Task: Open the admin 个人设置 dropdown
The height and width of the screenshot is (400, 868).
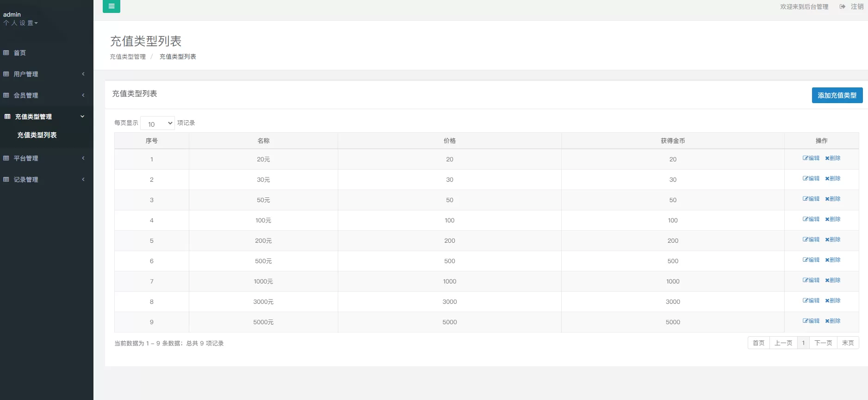Action: [x=20, y=23]
